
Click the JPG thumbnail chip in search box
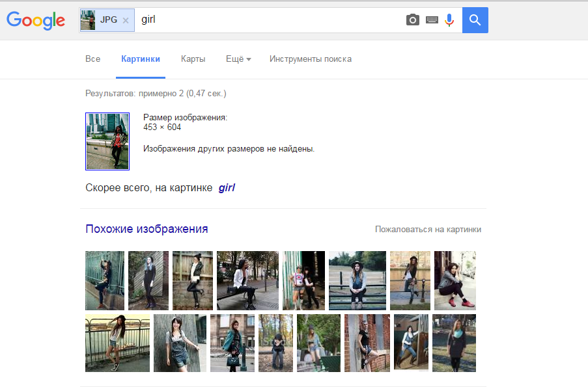tap(107, 20)
